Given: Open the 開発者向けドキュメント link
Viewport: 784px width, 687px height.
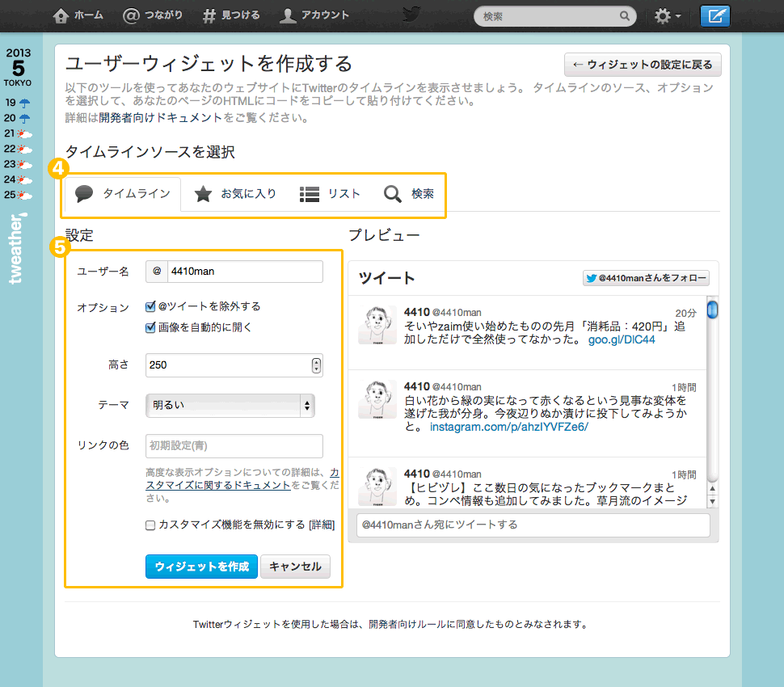Looking at the screenshot, I should click(160, 118).
